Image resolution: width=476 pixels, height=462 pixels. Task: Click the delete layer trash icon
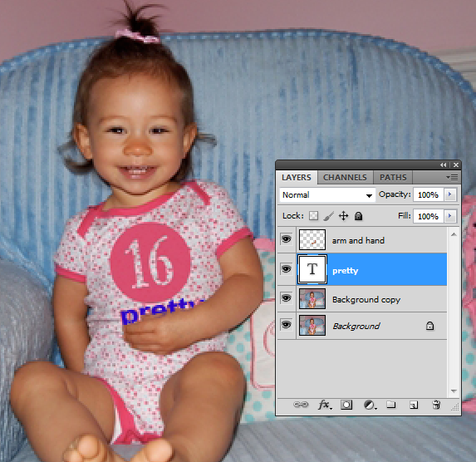(436, 405)
